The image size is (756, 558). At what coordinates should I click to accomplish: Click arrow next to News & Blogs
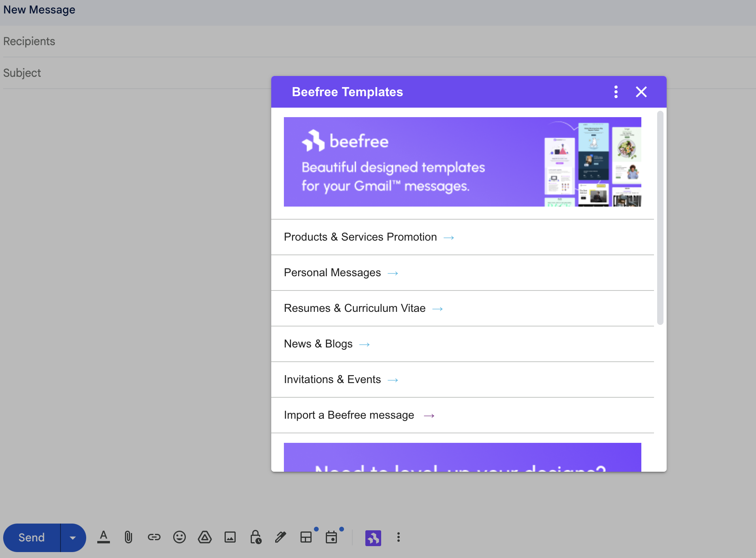(x=364, y=344)
